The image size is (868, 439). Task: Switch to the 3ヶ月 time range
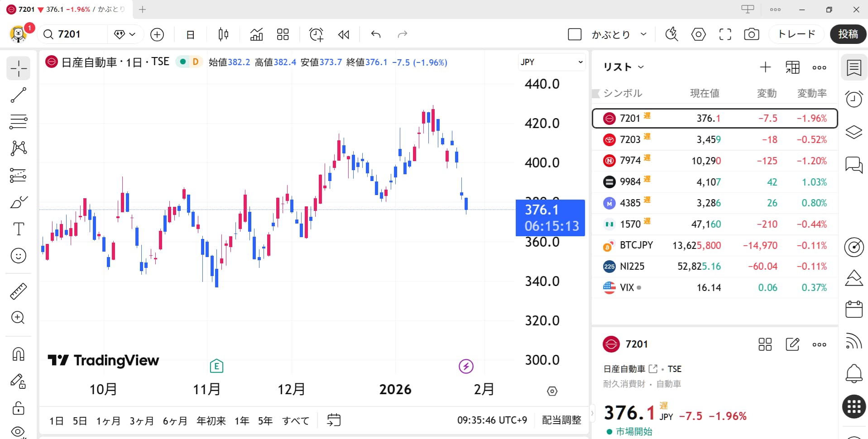141,421
